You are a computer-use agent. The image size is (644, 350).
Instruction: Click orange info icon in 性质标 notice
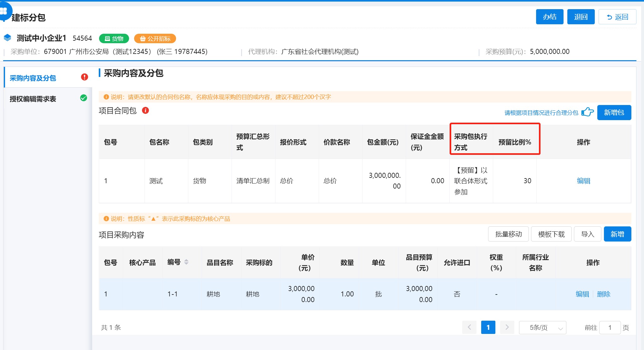pyautogui.click(x=106, y=219)
